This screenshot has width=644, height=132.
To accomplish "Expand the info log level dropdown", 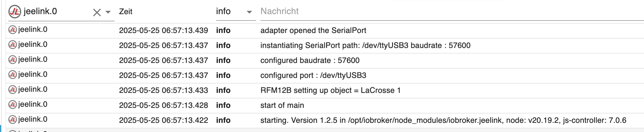I will [249, 12].
